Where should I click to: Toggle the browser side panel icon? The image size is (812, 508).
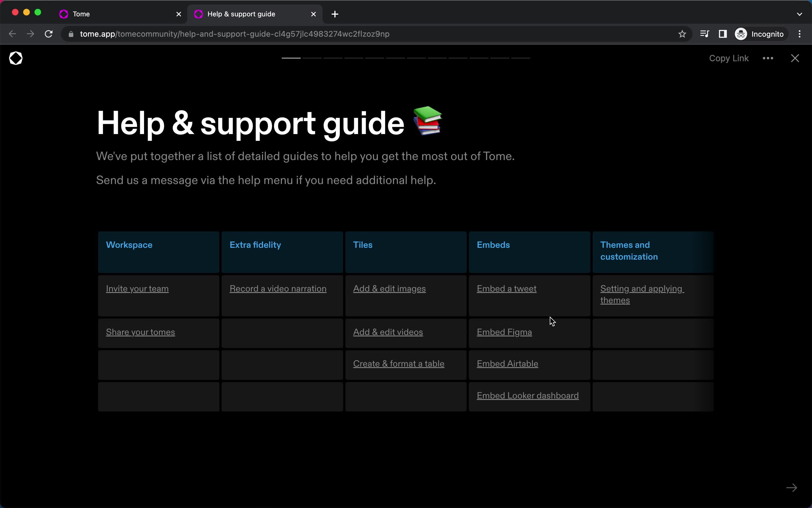pos(723,34)
